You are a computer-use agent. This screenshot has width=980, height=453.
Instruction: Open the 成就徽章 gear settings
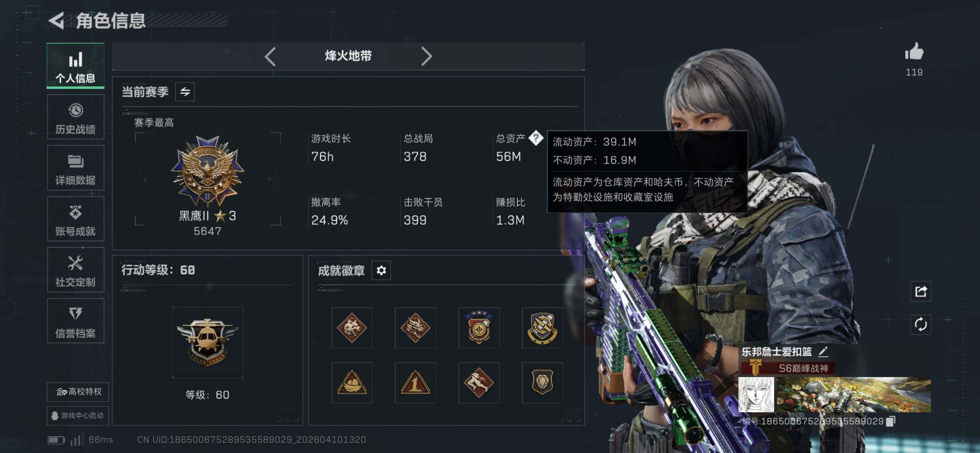point(381,270)
